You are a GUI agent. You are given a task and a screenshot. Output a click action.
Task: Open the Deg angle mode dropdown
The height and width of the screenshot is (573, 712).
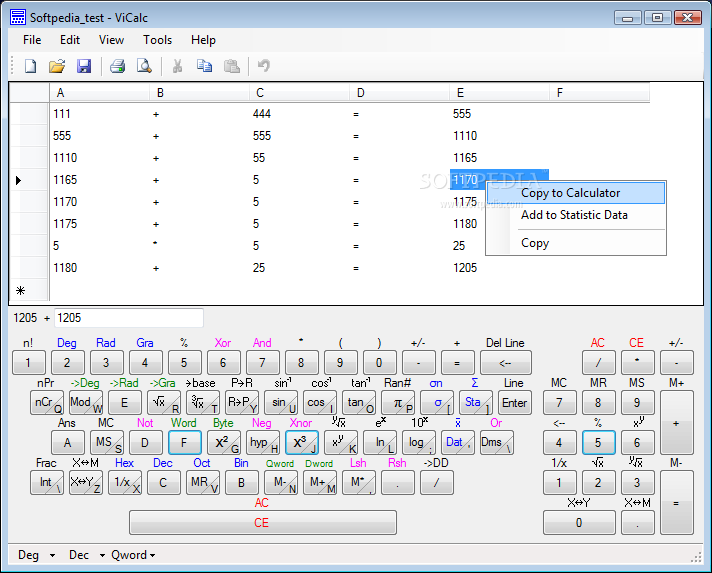coord(37,555)
